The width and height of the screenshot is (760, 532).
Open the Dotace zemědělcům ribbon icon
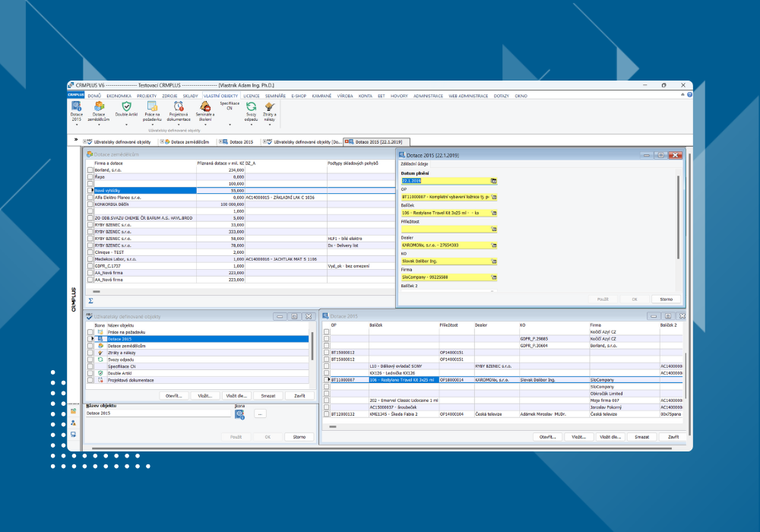click(x=99, y=106)
